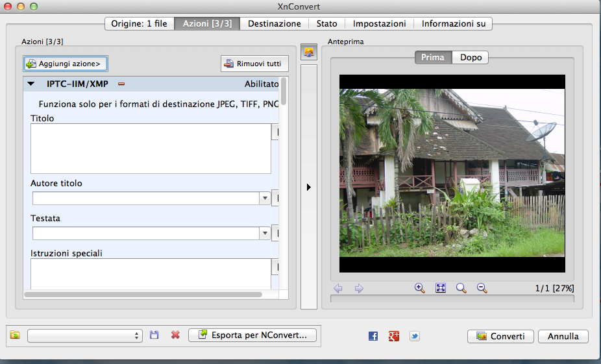The width and height of the screenshot is (601, 364).
Task: Click the save preset floppy disk icon
Action: click(x=154, y=335)
